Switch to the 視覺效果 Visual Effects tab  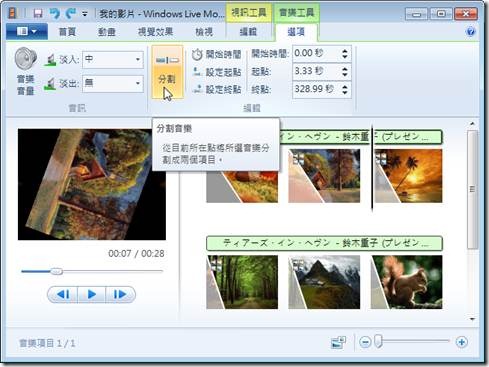pos(155,32)
